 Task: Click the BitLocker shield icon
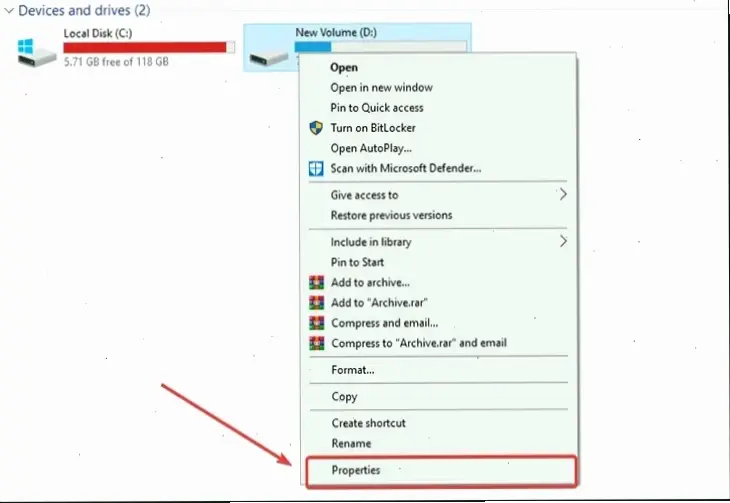(x=316, y=128)
